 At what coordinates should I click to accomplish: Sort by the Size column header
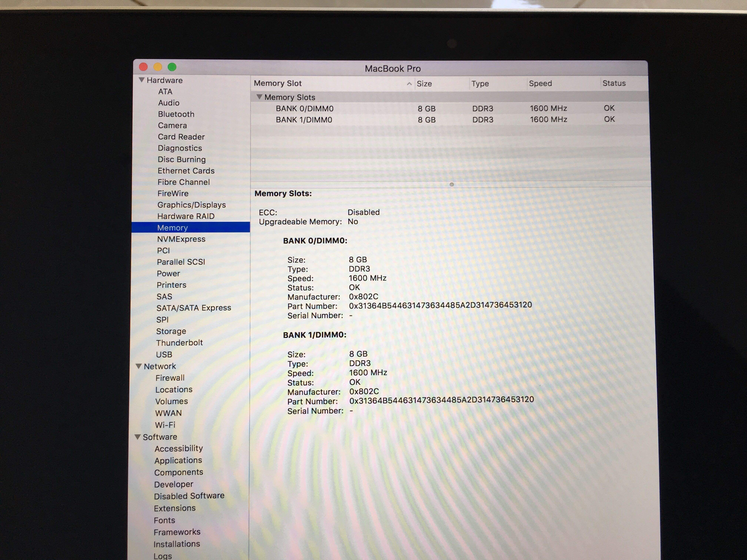424,83
